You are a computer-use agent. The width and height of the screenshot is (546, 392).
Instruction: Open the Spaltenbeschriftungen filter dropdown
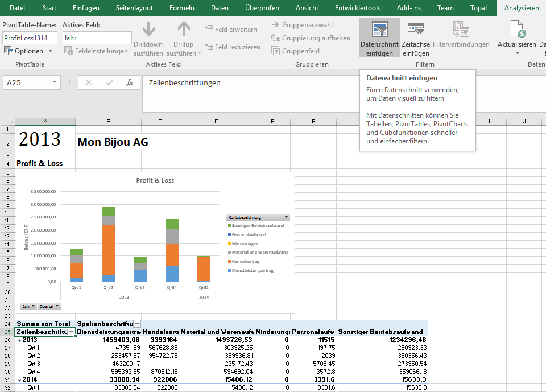[x=136, y=324]
